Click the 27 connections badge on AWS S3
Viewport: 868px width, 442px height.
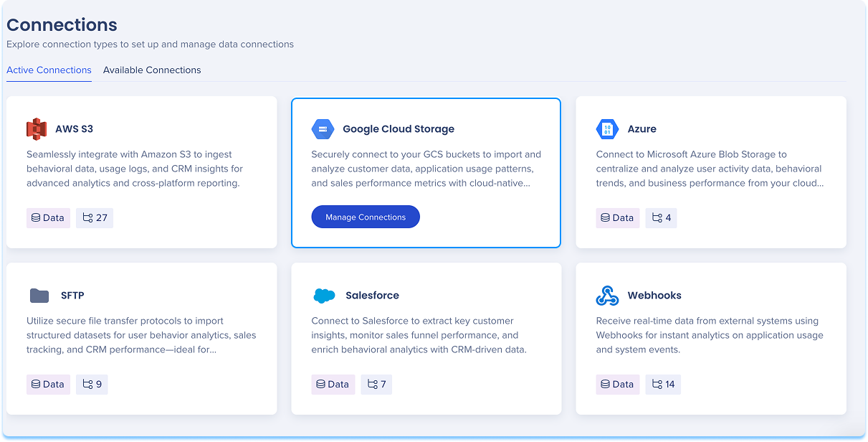(x=95, y=218)
